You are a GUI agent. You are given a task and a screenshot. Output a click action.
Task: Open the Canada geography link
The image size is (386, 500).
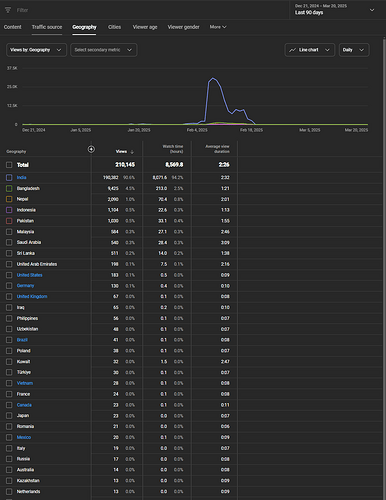24,405
